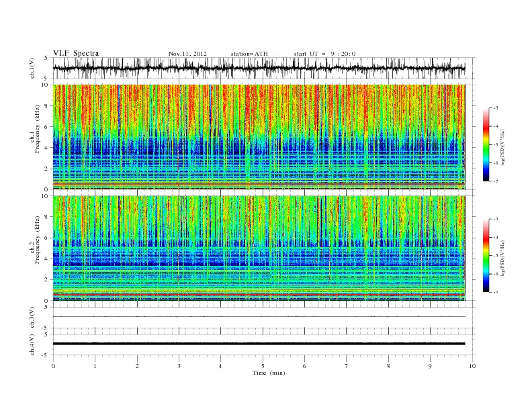Select the date text 'Nov.11, 2012'
This screenshot has height=411, width=532.
(x=187, y=54)
